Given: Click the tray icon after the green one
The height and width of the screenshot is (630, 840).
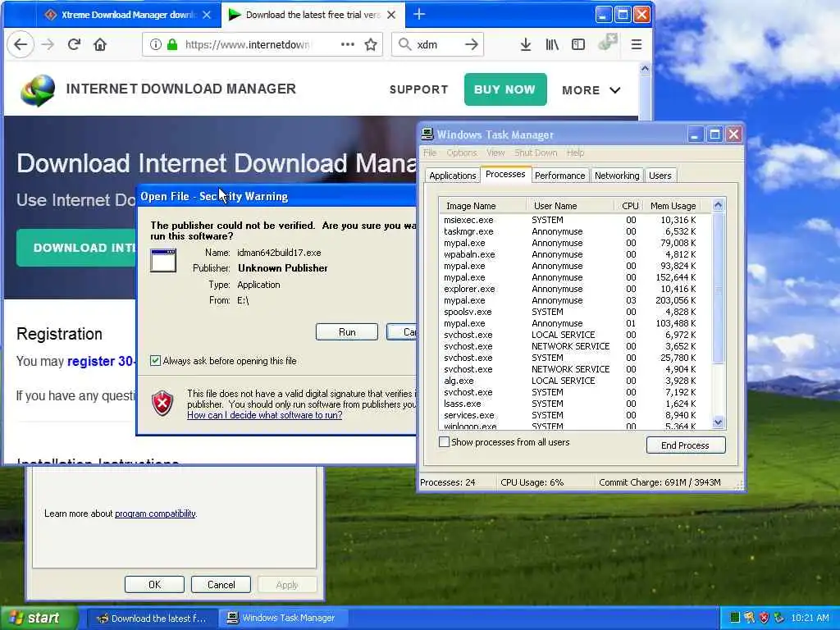Looking at the screenshot, I should (750, 618).
